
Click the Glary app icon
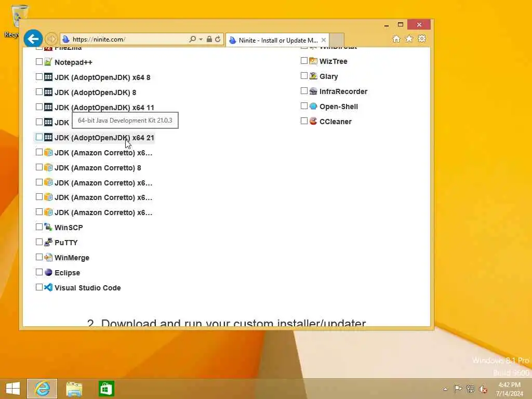point(313,76)
